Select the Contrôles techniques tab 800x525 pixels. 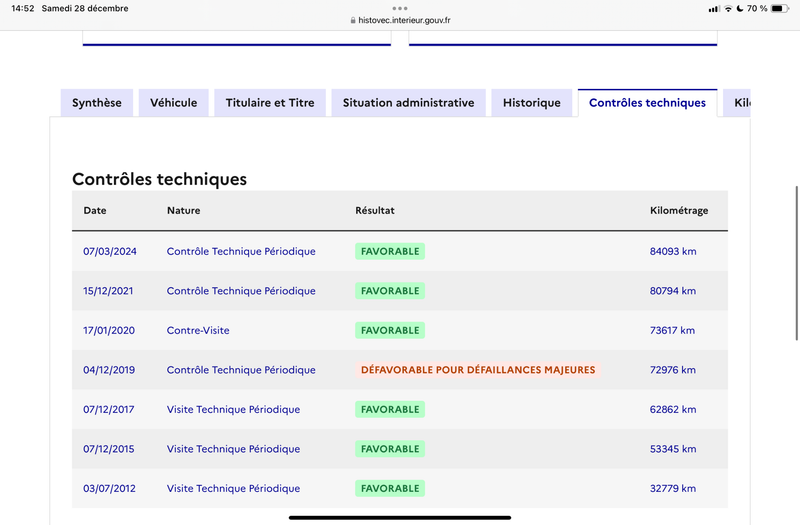click(x=647, y=103)
